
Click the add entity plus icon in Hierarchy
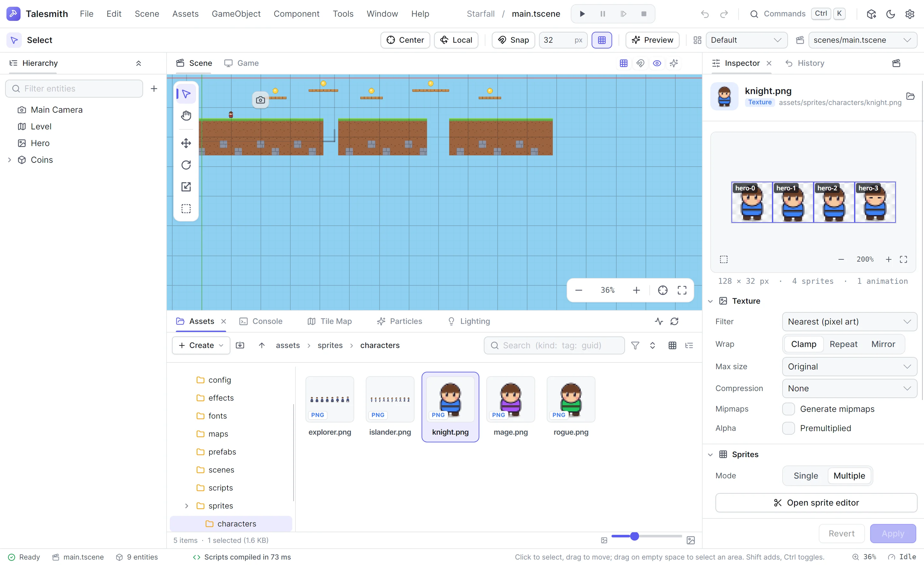coord(154,89)
